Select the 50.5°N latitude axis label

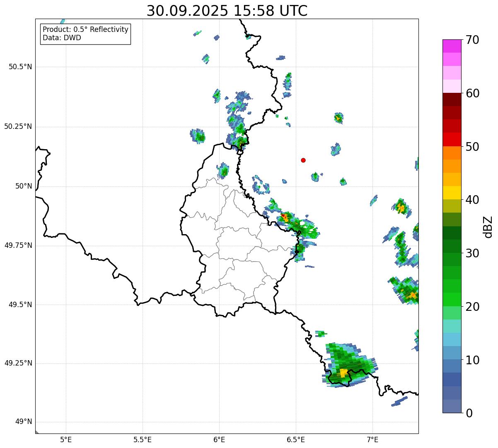(20, 67)
